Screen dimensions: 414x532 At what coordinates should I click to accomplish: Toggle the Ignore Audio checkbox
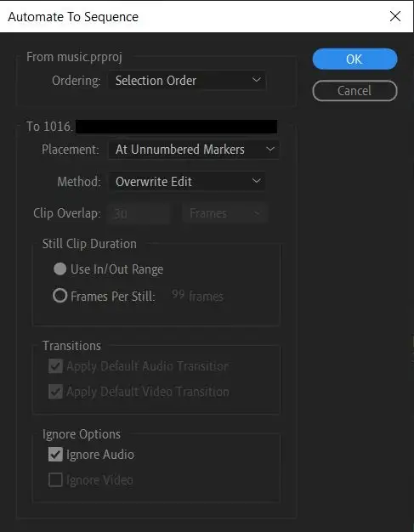55,455
